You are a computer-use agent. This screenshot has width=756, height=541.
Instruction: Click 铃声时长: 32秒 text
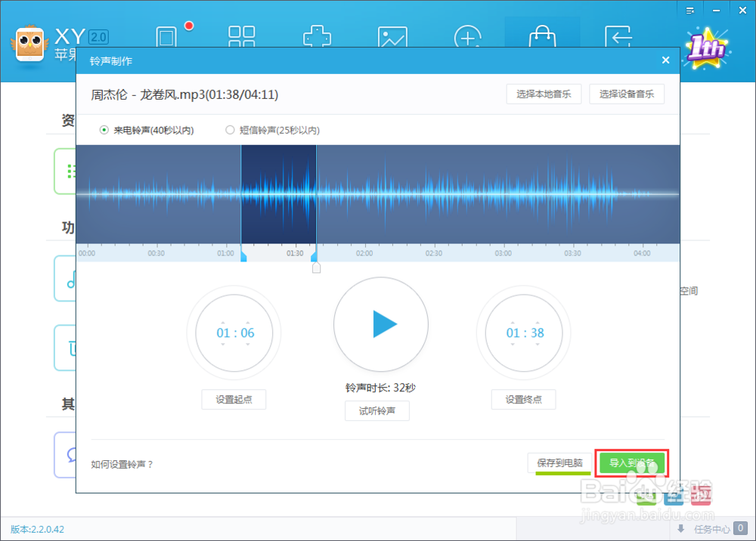click(x=380, y=388)
